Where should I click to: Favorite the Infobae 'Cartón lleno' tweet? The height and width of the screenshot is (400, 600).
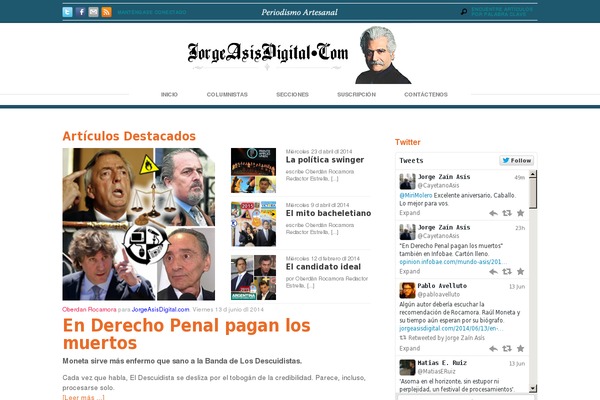(520, 272)
